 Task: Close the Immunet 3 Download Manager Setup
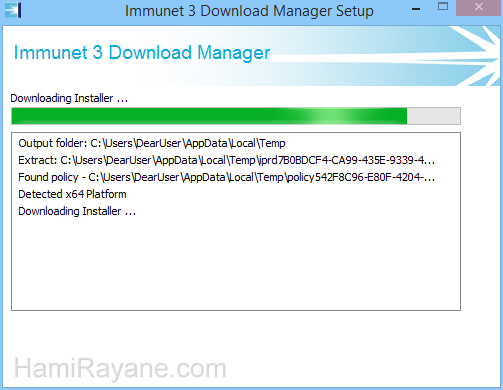[479, 8]
